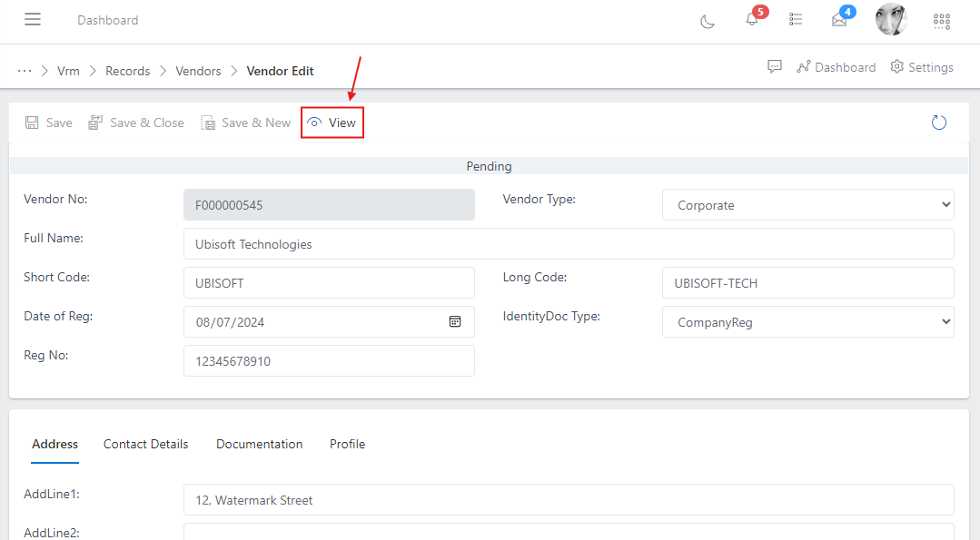
Task: Toggle dark mode with the moon icon
Action: pos(708,20)
